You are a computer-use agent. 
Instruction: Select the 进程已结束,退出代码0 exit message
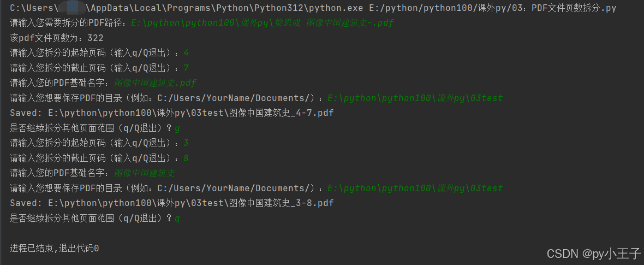[x=54, y=248]
